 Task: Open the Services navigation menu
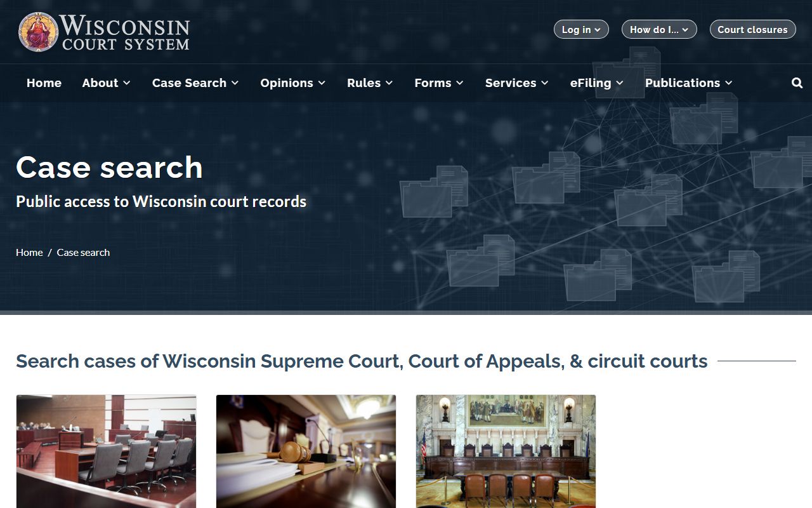[517, 83]
